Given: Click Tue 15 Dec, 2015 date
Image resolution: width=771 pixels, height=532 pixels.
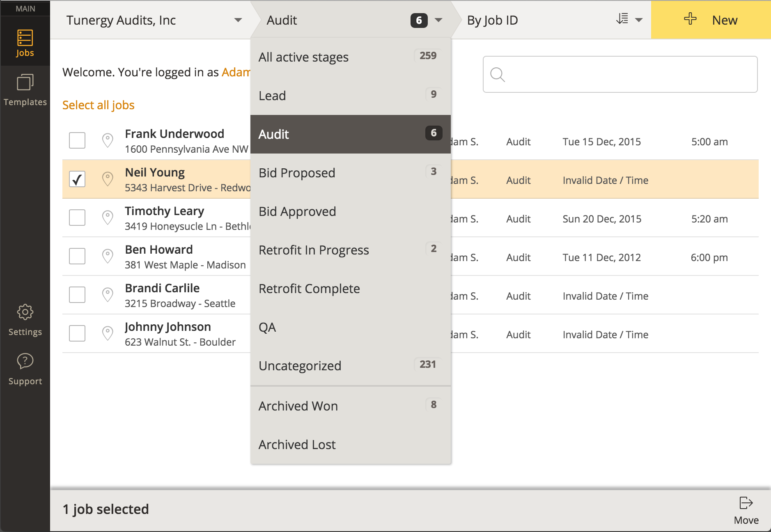Looking at the screenshot, I should (601, 142).
